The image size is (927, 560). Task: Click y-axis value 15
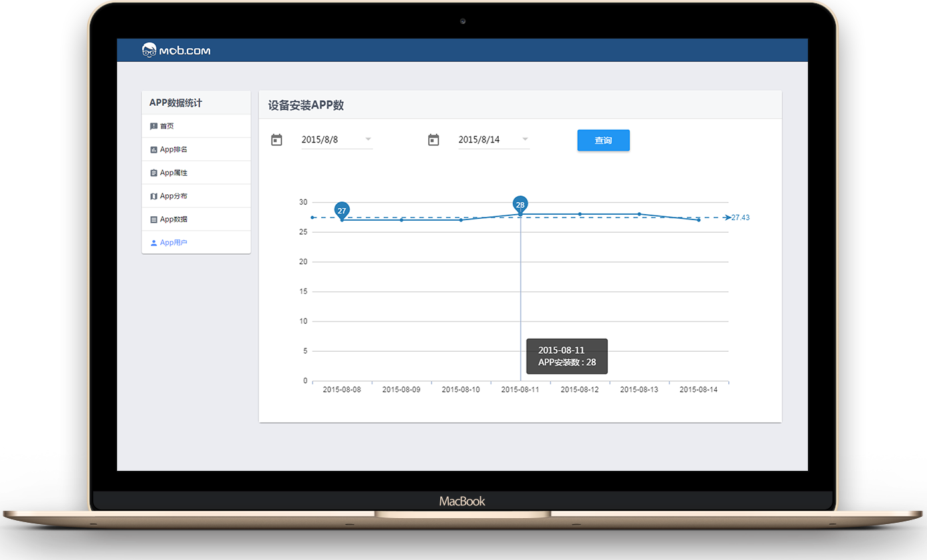pos(303,291)
